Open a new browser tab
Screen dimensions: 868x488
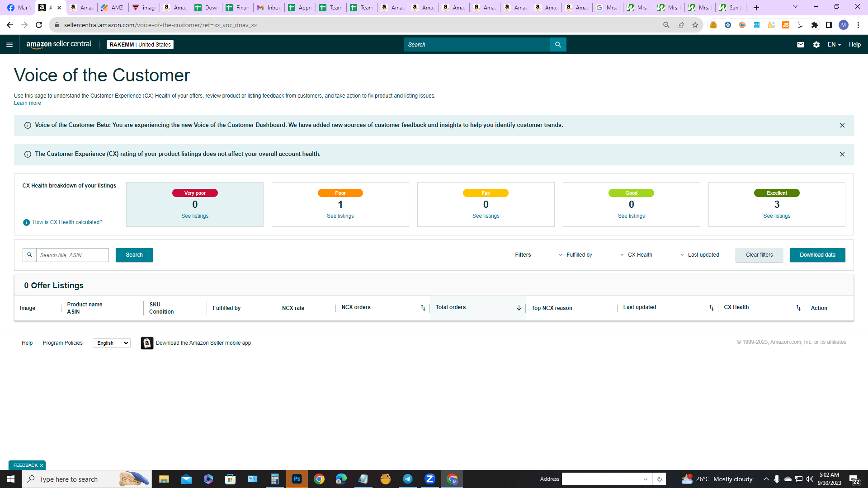coord(756,8)
